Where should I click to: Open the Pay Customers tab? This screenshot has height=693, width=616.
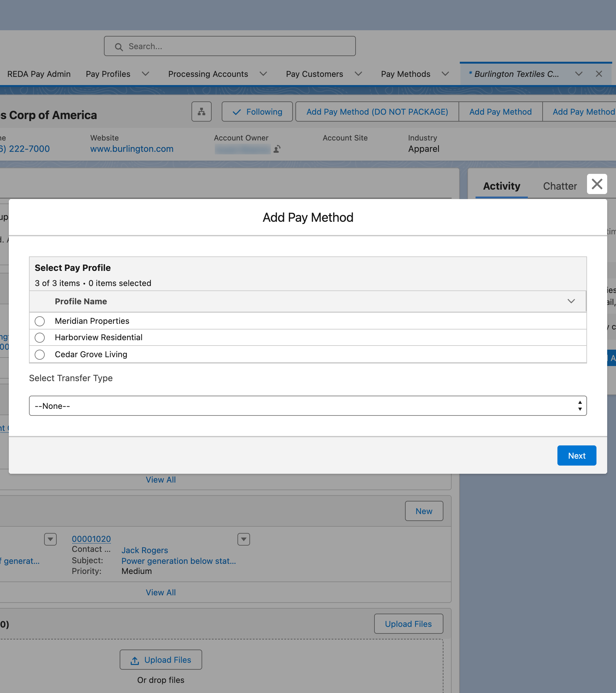(x=315, y=74)
